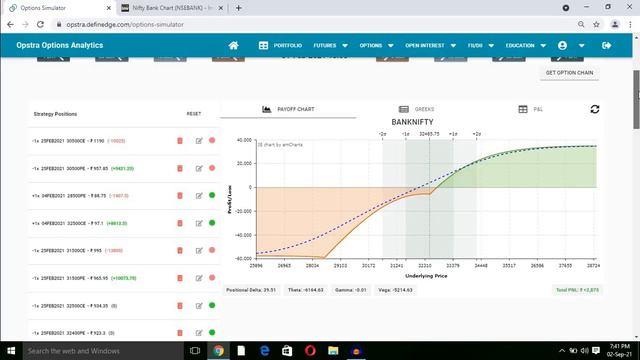Open the Portfolio page

pyautogui.click(x=280, y=45)
